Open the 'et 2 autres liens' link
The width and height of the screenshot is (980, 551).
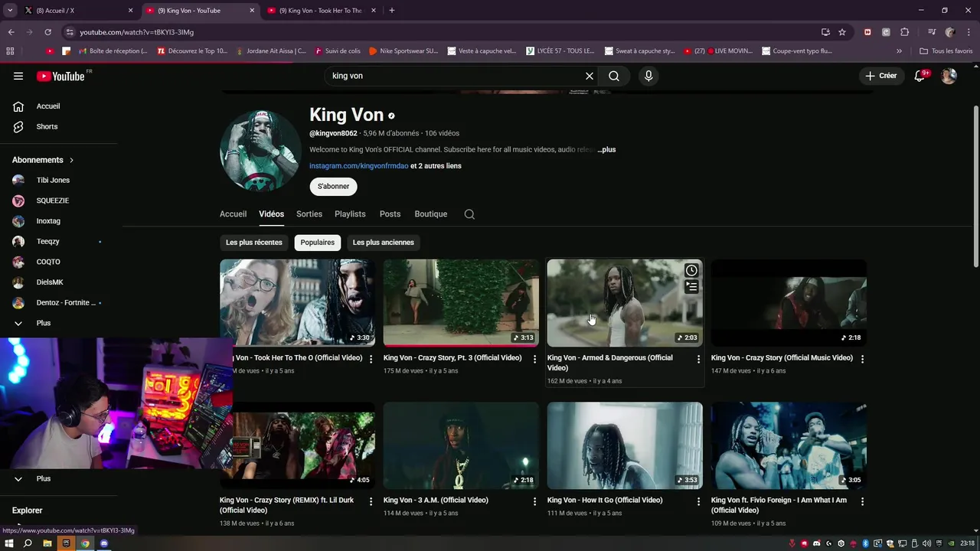[x=436, y=166]
